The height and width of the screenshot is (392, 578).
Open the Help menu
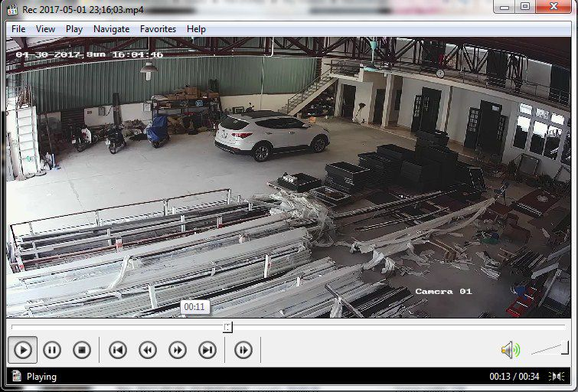[197, 29]
